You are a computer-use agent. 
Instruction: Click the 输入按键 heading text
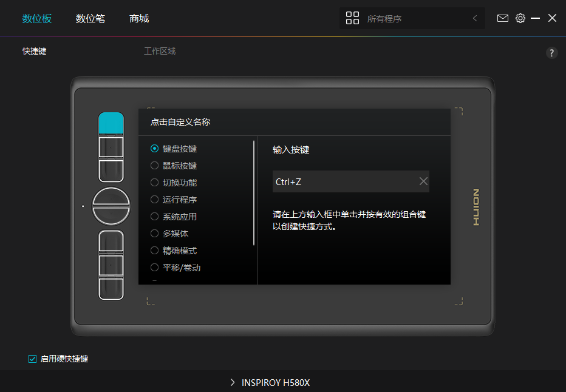[291, 150]
